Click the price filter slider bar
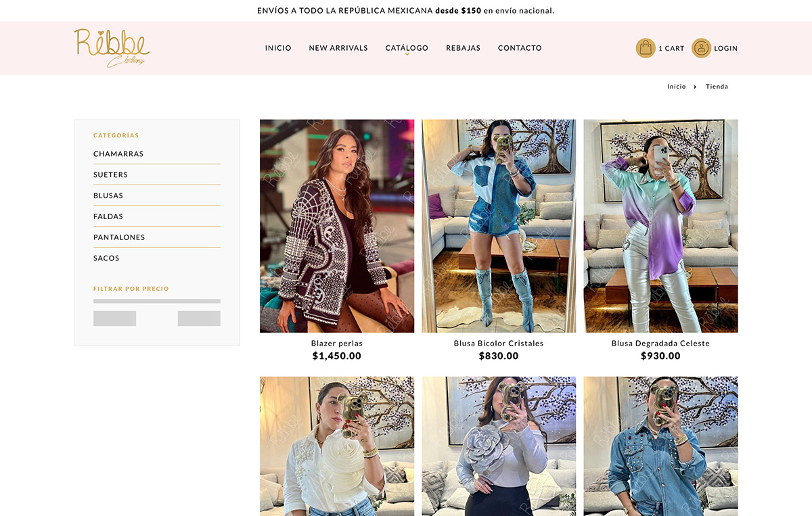Image resolution: width=812 pixels, height=516 pixels. coord(157,301)
